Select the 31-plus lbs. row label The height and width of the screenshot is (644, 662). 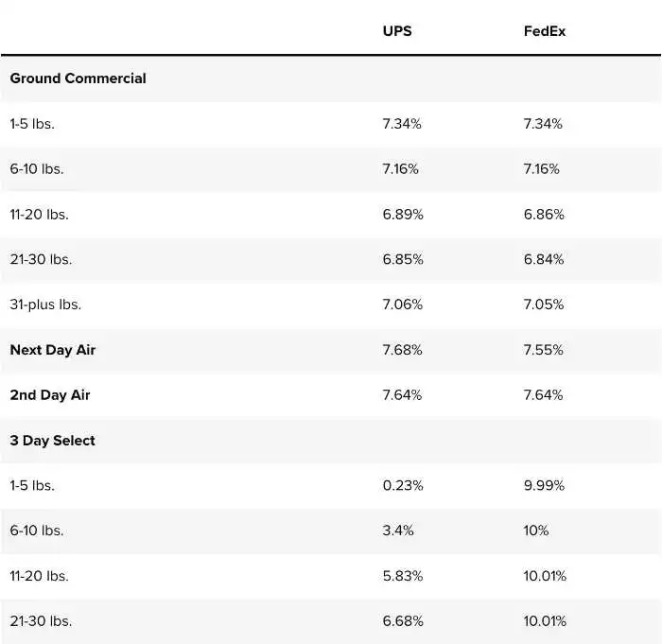click(x=45, y=305)
